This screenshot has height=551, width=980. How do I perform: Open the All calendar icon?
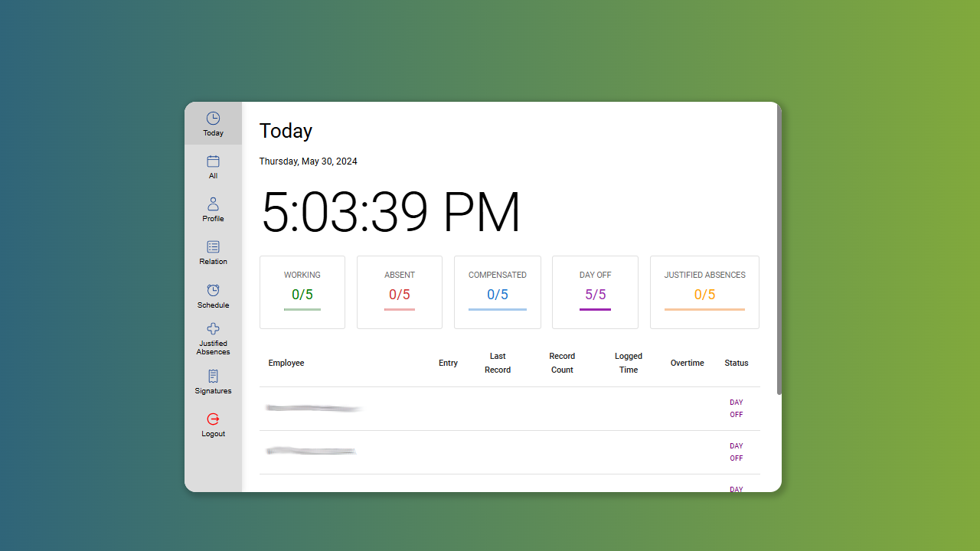213,161
